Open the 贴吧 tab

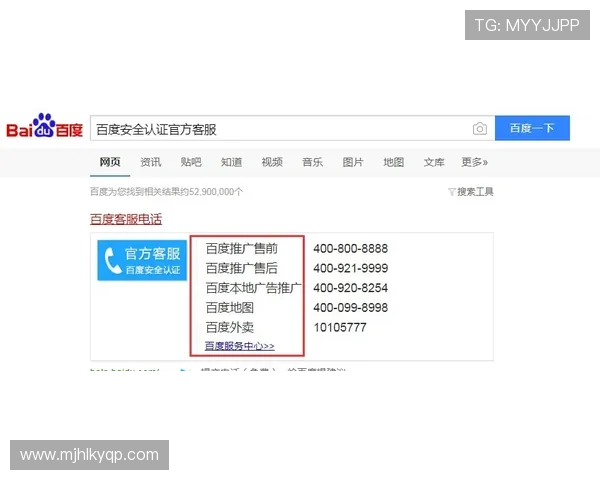click(x=191, y=162)
